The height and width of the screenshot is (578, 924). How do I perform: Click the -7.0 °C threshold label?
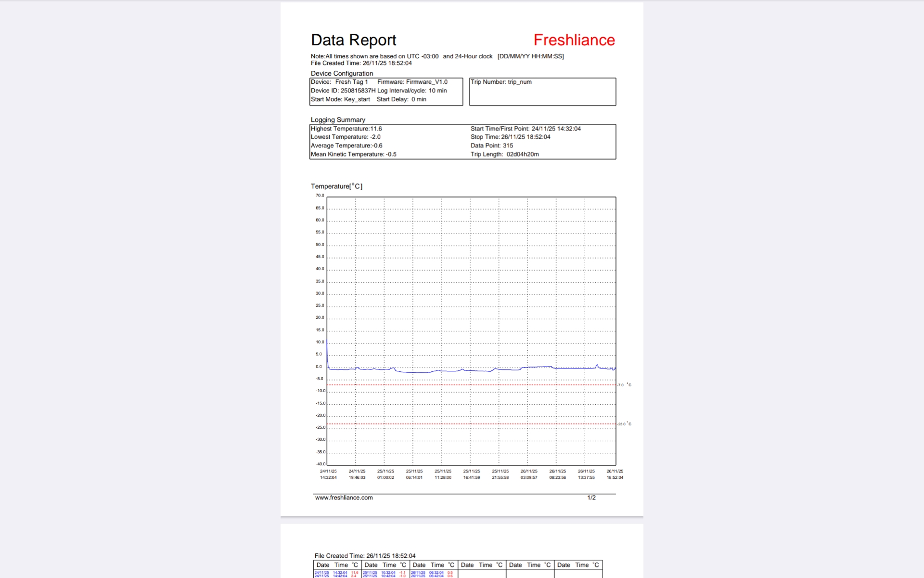[x=624, y=385]
